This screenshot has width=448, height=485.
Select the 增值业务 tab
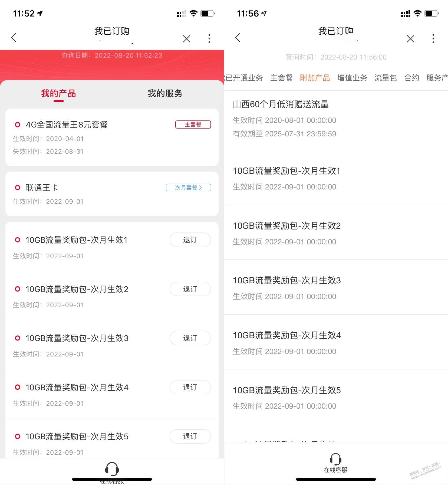tap(352, 78)
